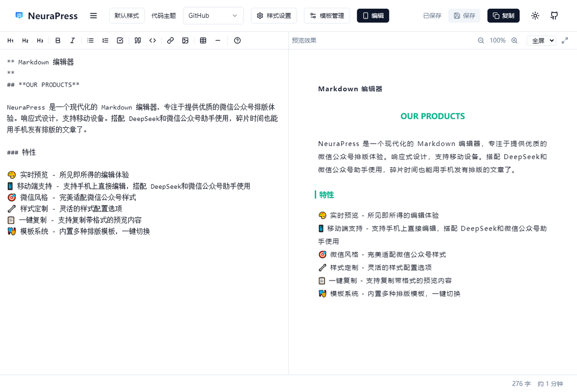Click the 特性 heading in preview

click(326, 195)
